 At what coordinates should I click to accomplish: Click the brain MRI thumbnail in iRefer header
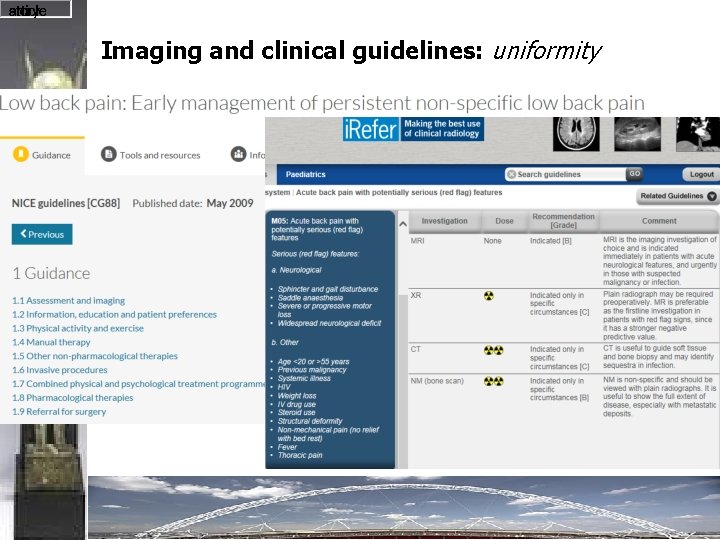pyautogui.click(x=576, y=134)
